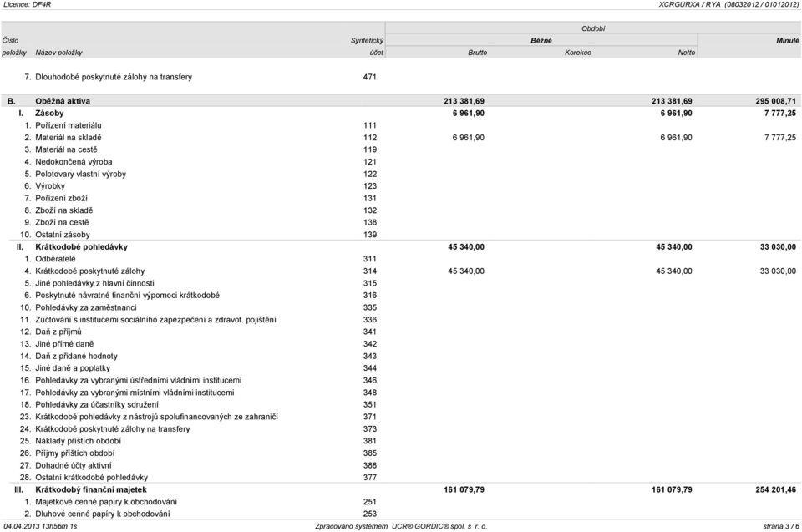The width and height of the screenshot is (802, 532).
Task: Click Minulé value 254 201,46
Action: tap(776, 489)
